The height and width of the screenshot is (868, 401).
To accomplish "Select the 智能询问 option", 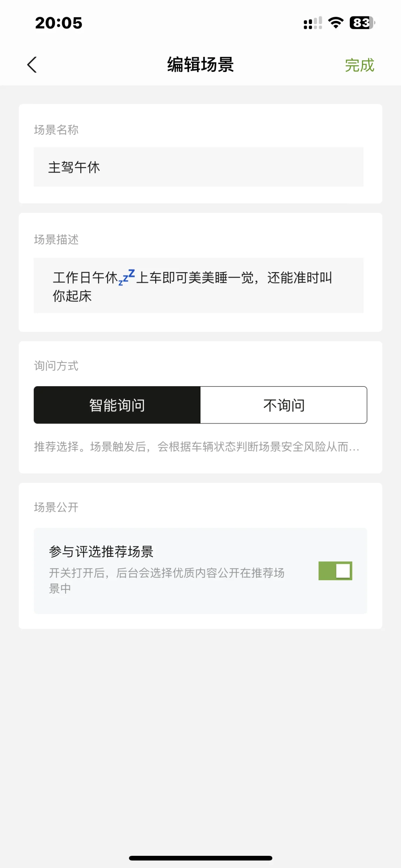I will coord(117,405).
